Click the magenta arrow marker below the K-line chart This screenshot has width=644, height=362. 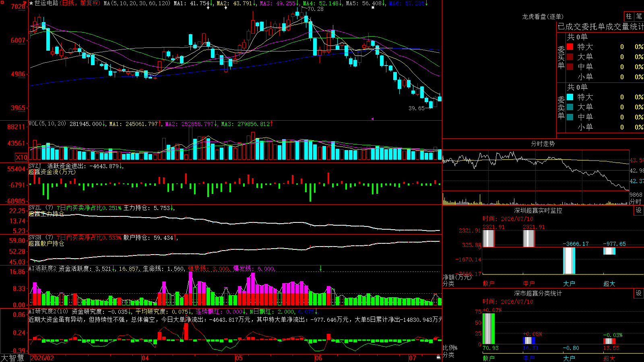(x=372, y=119)
